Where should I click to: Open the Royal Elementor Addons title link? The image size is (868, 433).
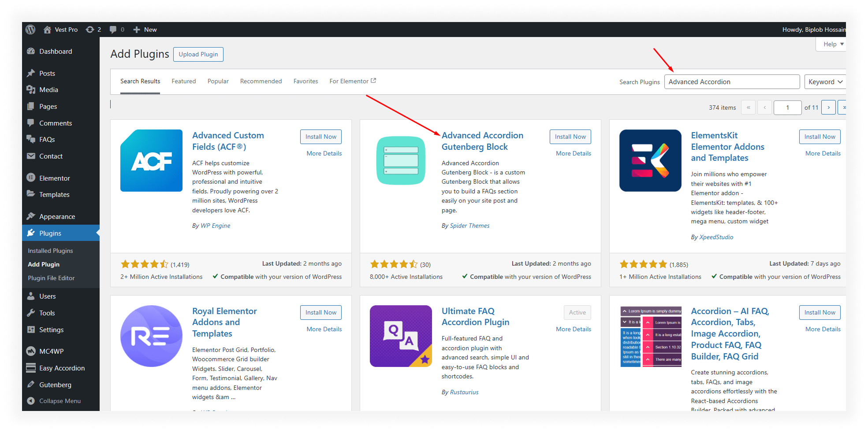(224, 322)
